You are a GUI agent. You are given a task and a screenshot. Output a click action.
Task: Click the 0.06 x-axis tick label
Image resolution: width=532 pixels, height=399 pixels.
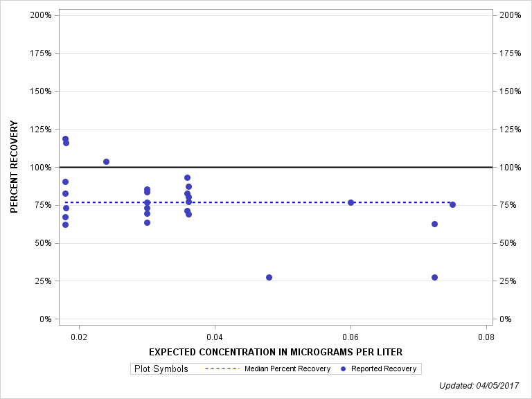351,337
